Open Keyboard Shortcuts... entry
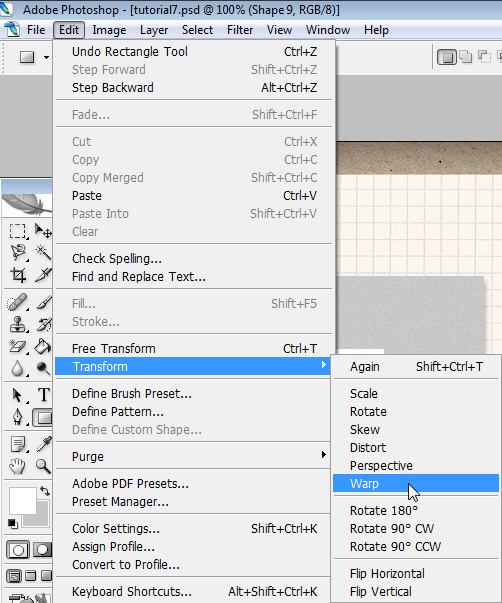The height and width of the screenshot is (603, 502). tap(192, 591)
